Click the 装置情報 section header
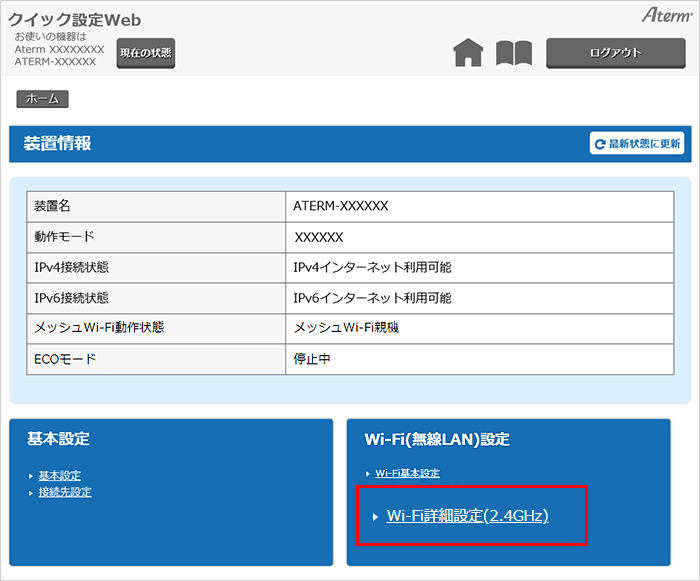This screenshot has width=700, height=581. point(57,144)
